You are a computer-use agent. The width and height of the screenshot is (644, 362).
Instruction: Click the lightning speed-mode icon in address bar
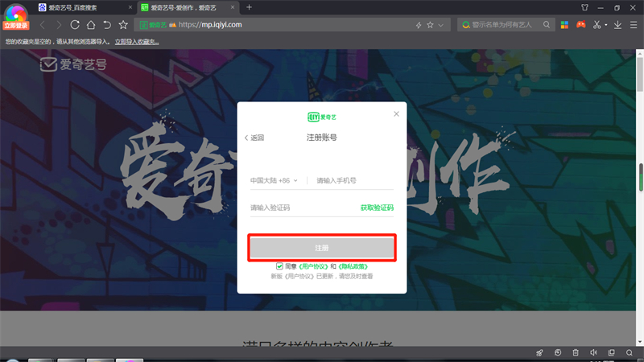[x=419, y=25]
